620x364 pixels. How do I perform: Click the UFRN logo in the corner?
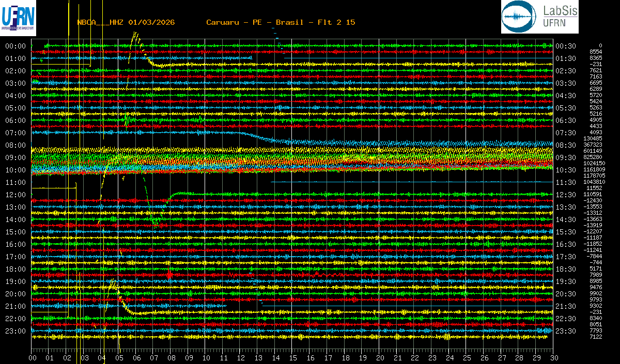18,17
